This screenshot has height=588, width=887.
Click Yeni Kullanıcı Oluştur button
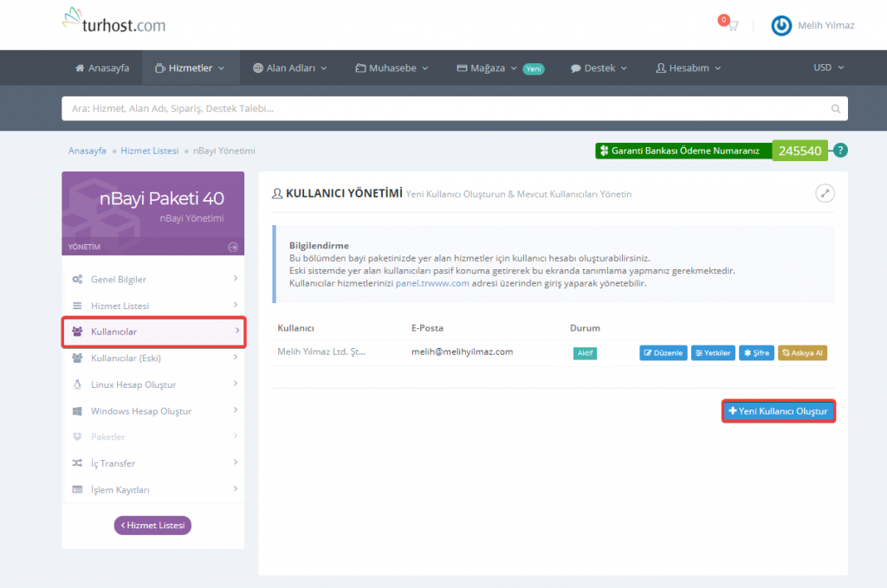(779, 410)
